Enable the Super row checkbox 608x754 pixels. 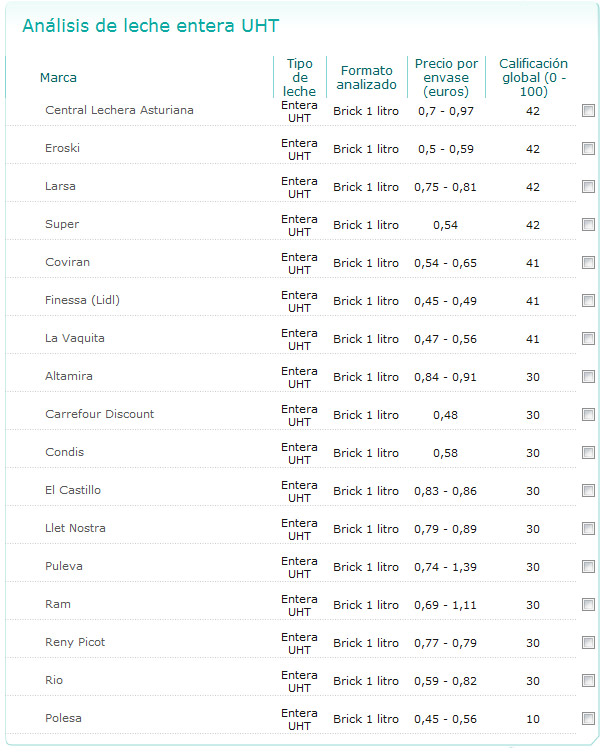[x=588, y=225]
